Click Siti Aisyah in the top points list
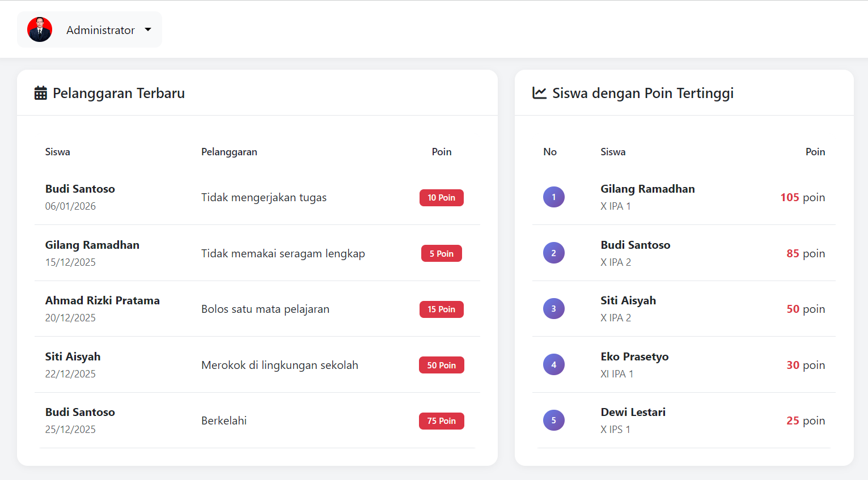This screenshot has height=480, width=868. (628, 300)
